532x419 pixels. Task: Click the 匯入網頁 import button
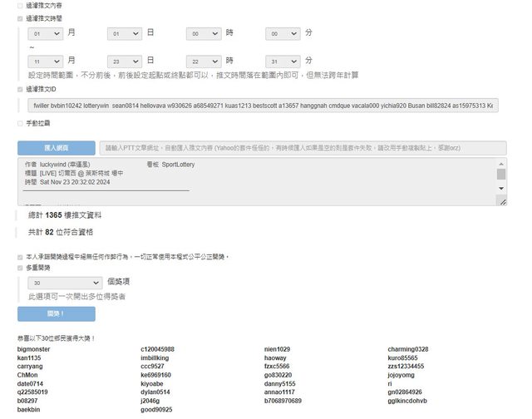tap(56, 148)
